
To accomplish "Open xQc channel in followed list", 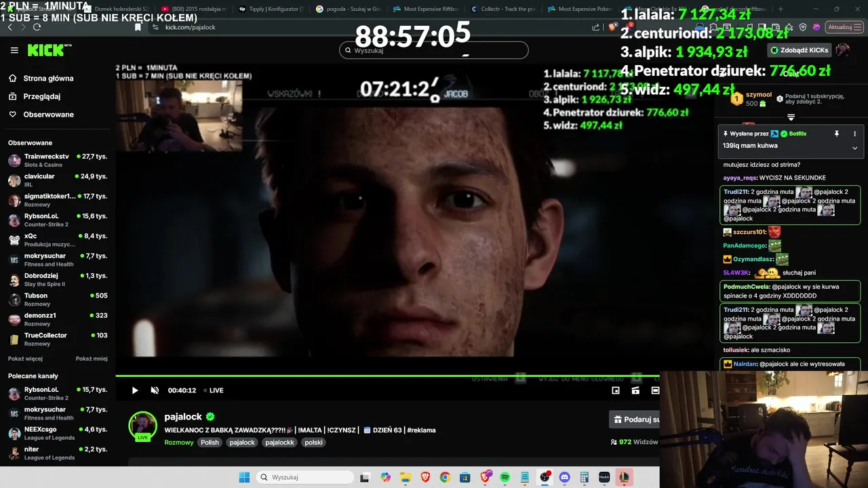I will [x=58, y=239].
